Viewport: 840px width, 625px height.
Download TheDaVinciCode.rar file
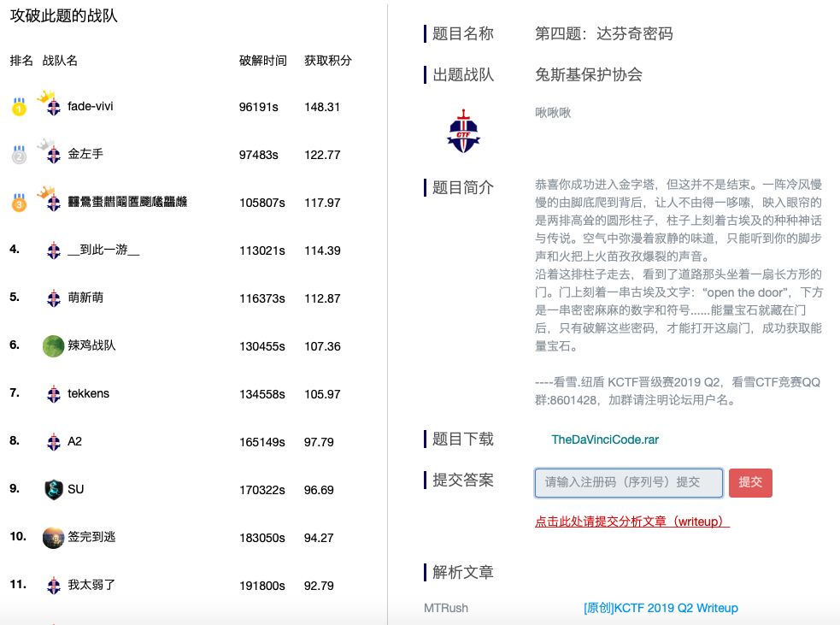coord(605,439)
